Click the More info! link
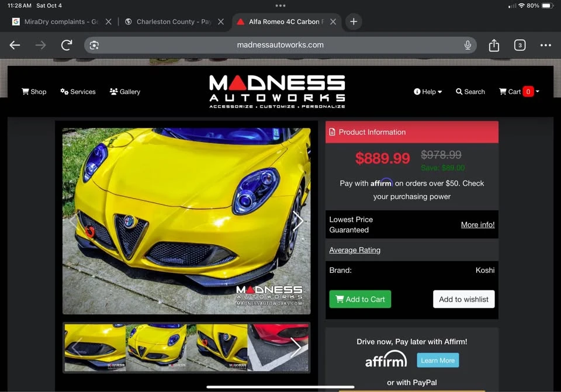This screenshot has width=561, height=392. [x=477, y=224]
